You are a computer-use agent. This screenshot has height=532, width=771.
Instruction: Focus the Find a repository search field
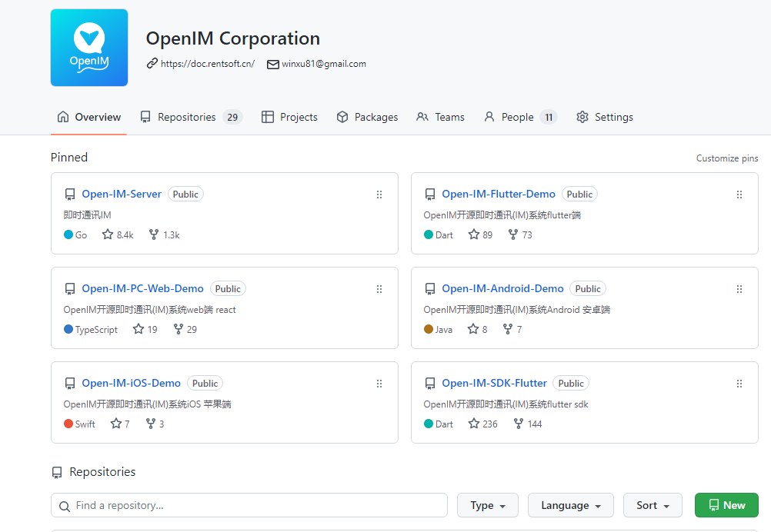pos(249,505)
